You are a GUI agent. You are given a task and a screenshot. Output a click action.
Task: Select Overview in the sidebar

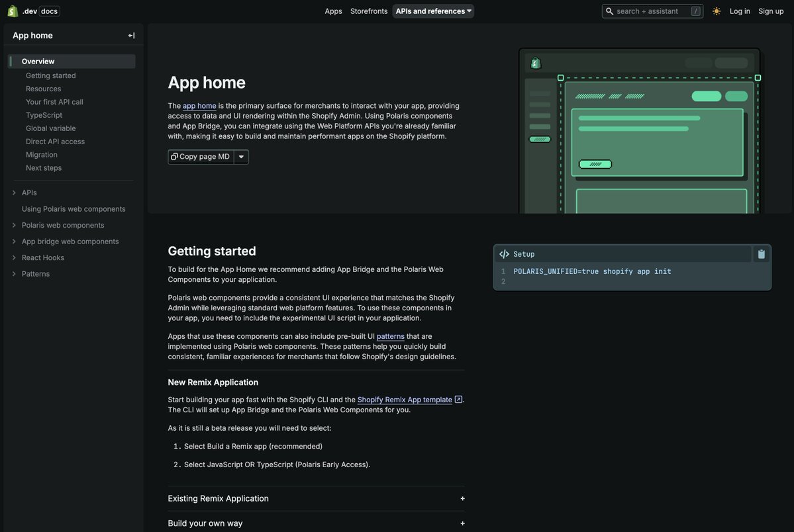72,62
